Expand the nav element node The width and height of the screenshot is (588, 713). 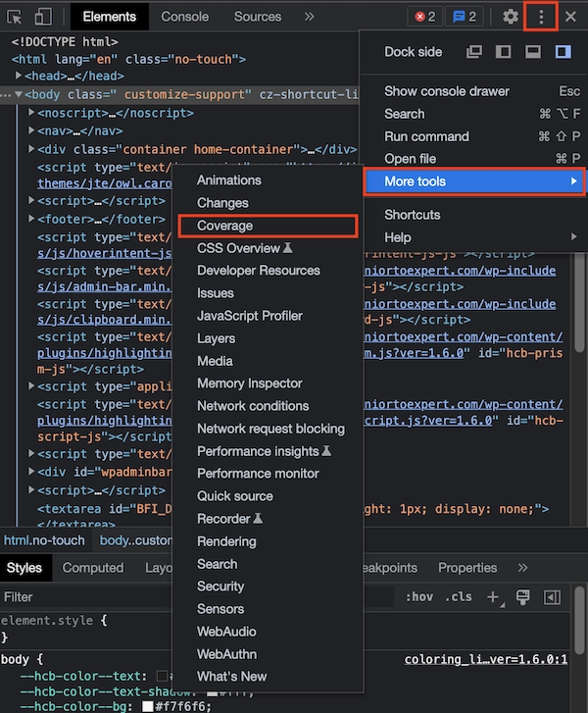point(31,130)
